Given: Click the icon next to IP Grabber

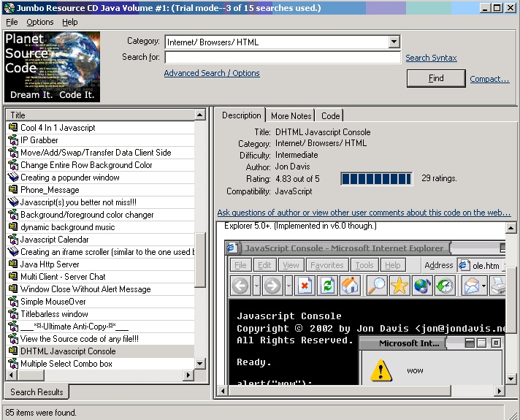Looking at the screenshot, I should click(13, 140).
